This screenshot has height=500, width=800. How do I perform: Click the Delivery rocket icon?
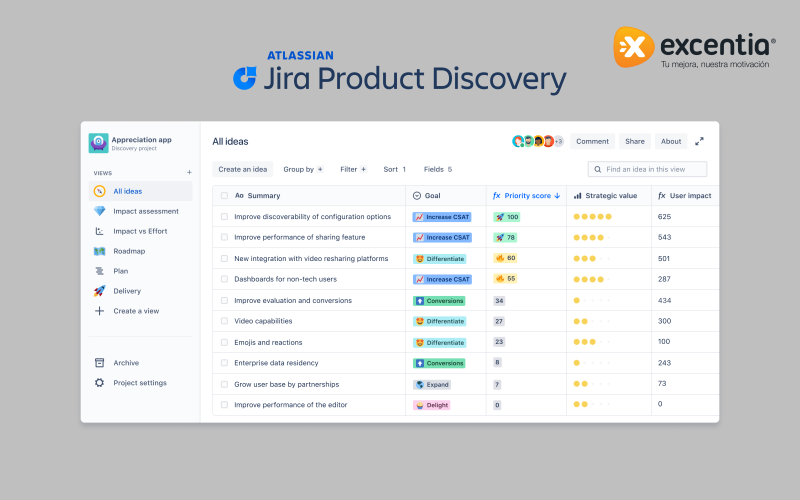(x=99, y=291)
